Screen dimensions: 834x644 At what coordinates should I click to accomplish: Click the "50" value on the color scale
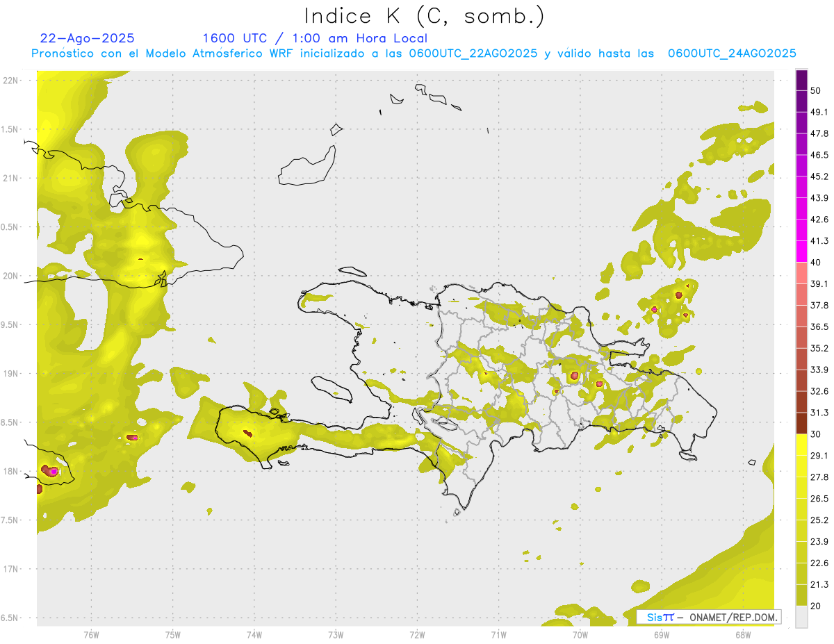click(x=816, y=90)
